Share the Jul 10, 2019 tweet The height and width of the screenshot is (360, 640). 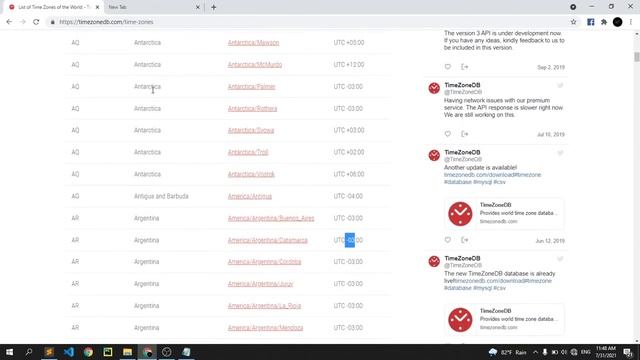coord(464,134)
